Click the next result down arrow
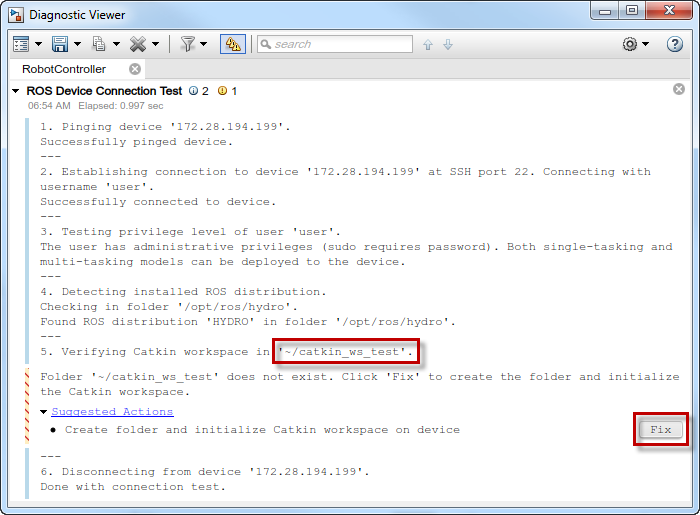This screenshot has height=515, width=700. 448,45
